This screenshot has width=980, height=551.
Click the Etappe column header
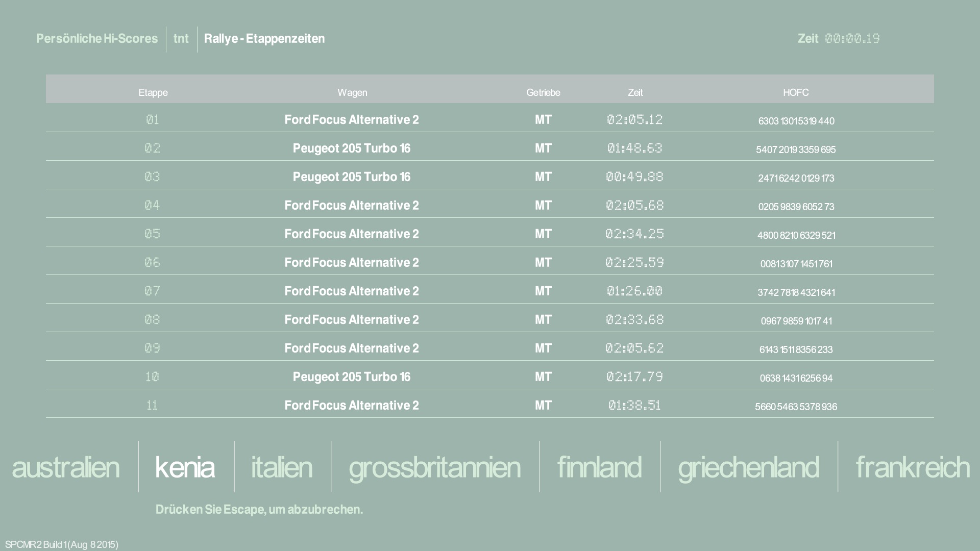pyautogui.click(x=153, y=92)
